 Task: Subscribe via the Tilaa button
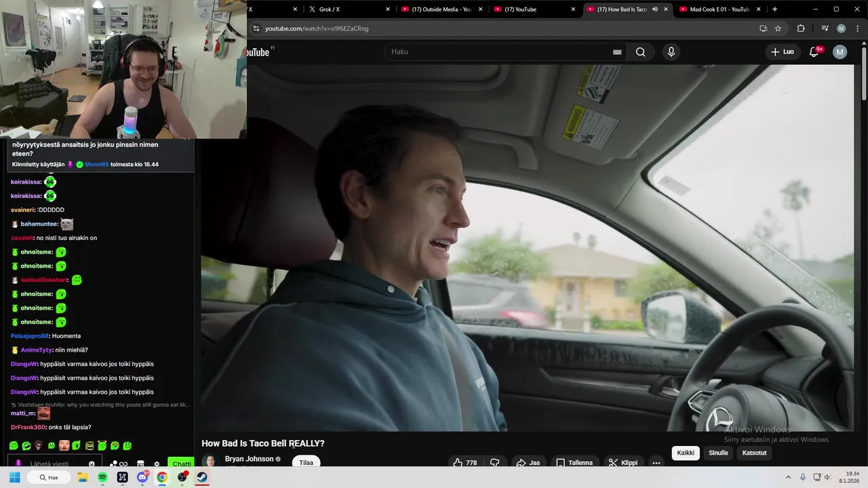click(x=307, y=462)
